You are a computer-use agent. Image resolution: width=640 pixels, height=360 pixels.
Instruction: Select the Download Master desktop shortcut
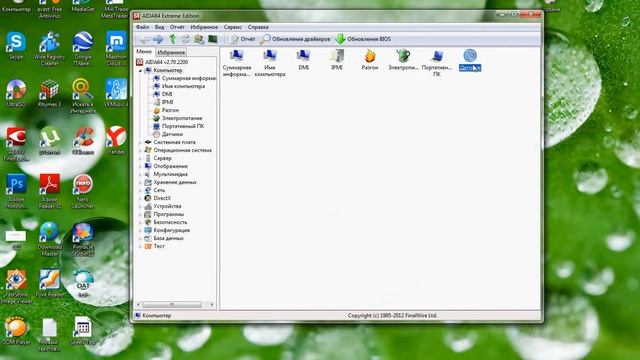49,239
